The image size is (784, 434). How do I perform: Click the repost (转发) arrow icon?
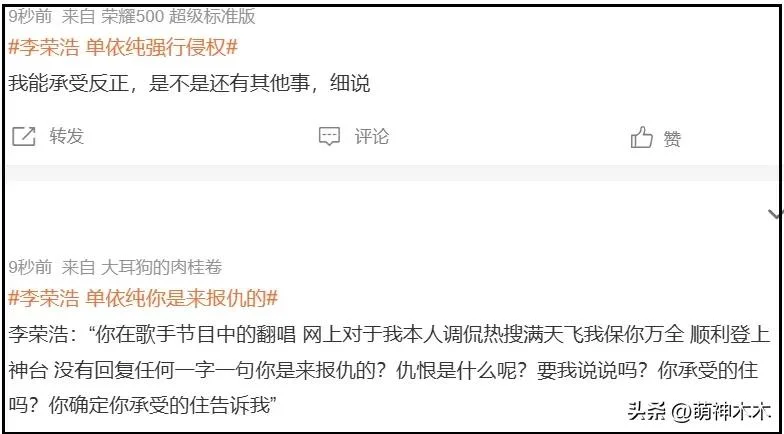(24, 136)
